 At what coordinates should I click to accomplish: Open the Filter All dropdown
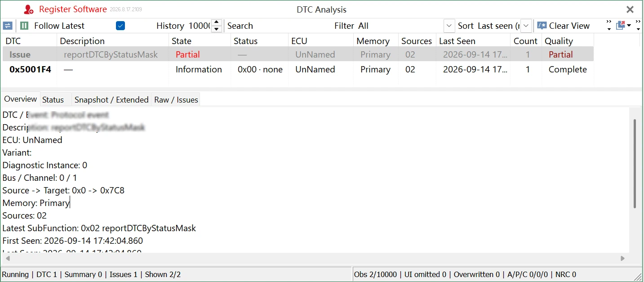449,26
